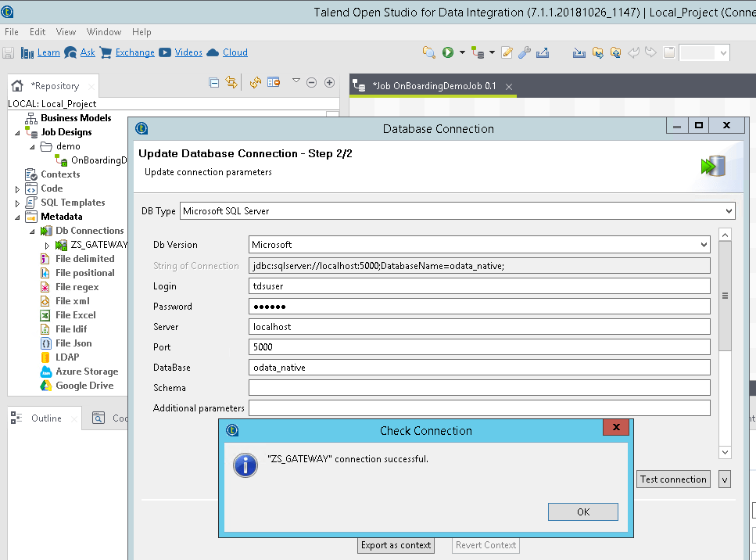Maximize Repository panel with plus circle icon
756x560 pixels.
coord(329,82)
